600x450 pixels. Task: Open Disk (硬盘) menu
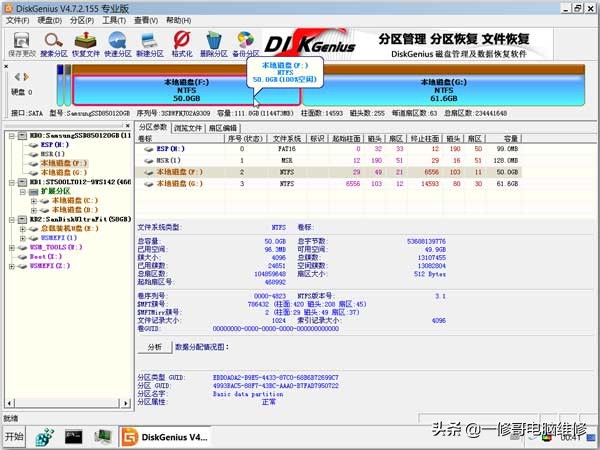click(x=49, y=20)
